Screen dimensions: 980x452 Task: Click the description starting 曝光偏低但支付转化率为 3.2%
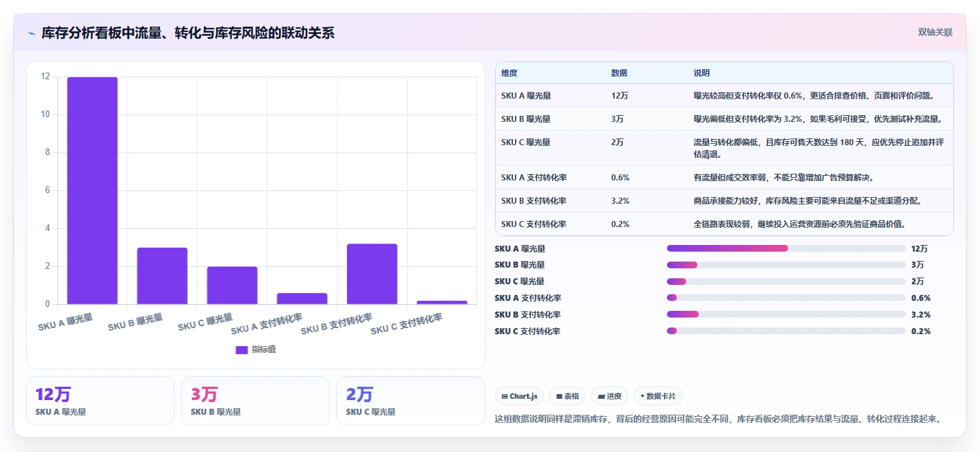817,119
